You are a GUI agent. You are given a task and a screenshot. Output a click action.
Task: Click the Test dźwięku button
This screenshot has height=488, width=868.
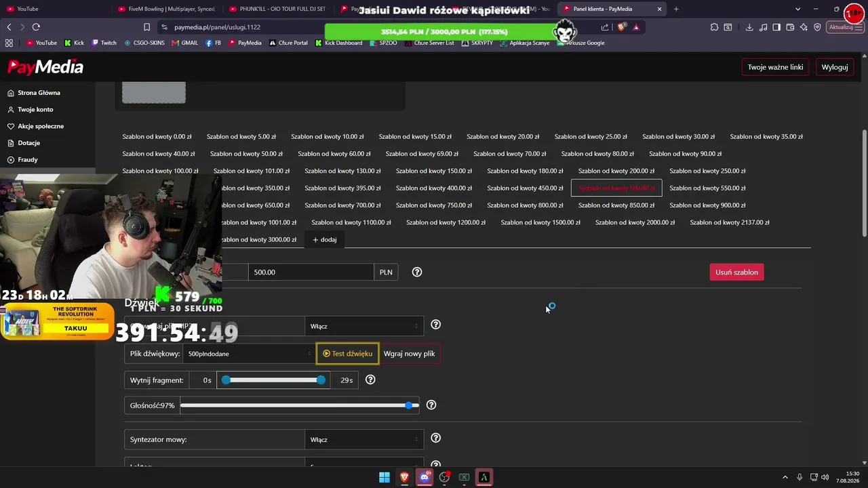(347, 353)
